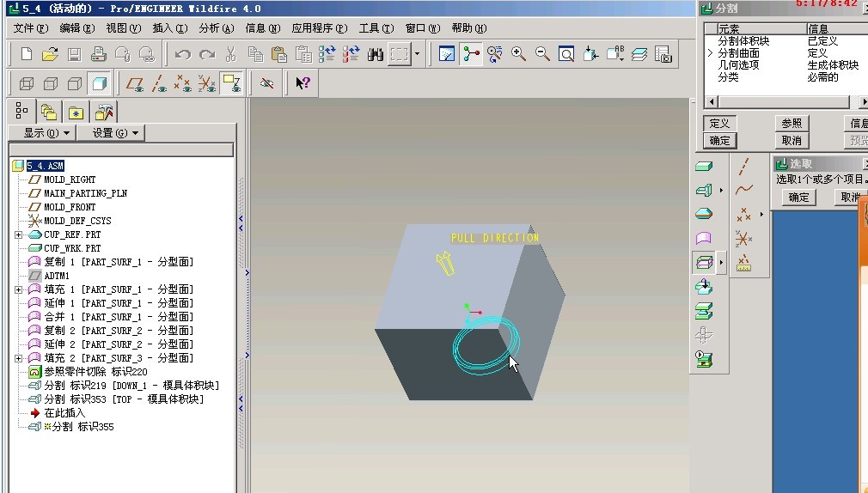Viewport: 868px width, 493px height.
Task: Expand the 填充 2 tree node
Action: coord(18,358)
